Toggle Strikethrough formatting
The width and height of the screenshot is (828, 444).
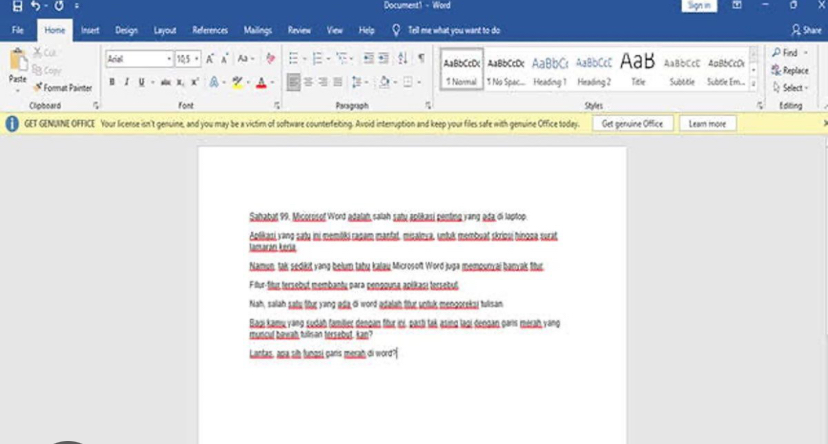166,82
